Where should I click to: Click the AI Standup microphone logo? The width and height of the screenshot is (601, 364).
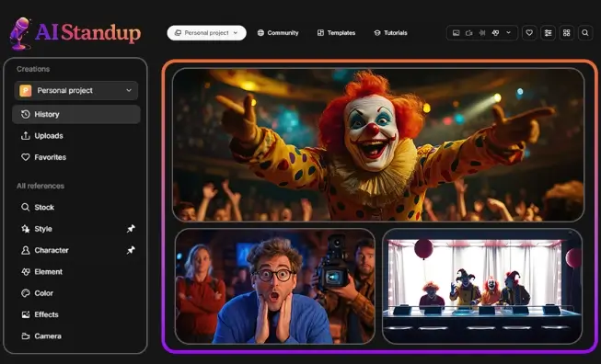click(x=20, y=34)
